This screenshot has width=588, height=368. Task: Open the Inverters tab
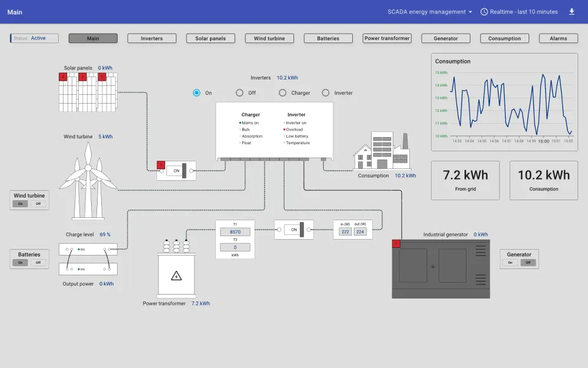(x=152, y=38)
